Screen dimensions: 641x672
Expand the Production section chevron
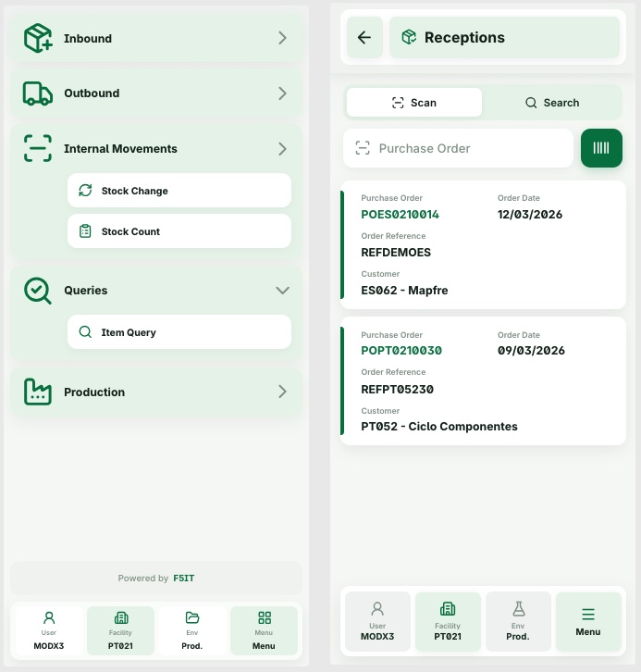(282, 392)
